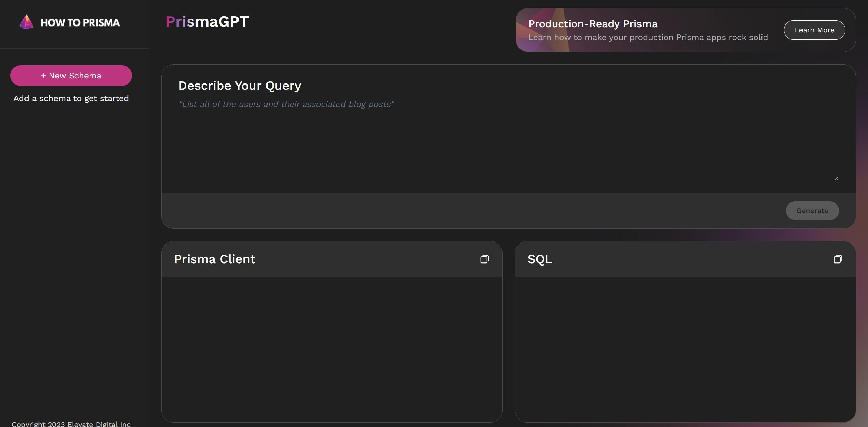The image size is (868, 427).
Task: Copy the SQL output
Action: [x=838, y=259]
